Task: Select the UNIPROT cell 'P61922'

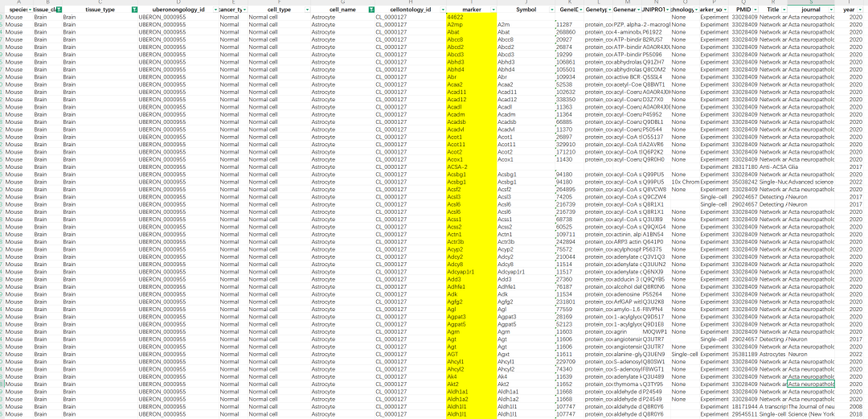Action: pos(656,32)
